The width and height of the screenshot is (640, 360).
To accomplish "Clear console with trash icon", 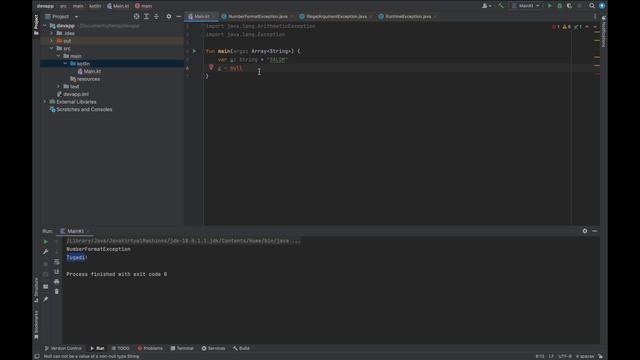I will tap(57, 291).
